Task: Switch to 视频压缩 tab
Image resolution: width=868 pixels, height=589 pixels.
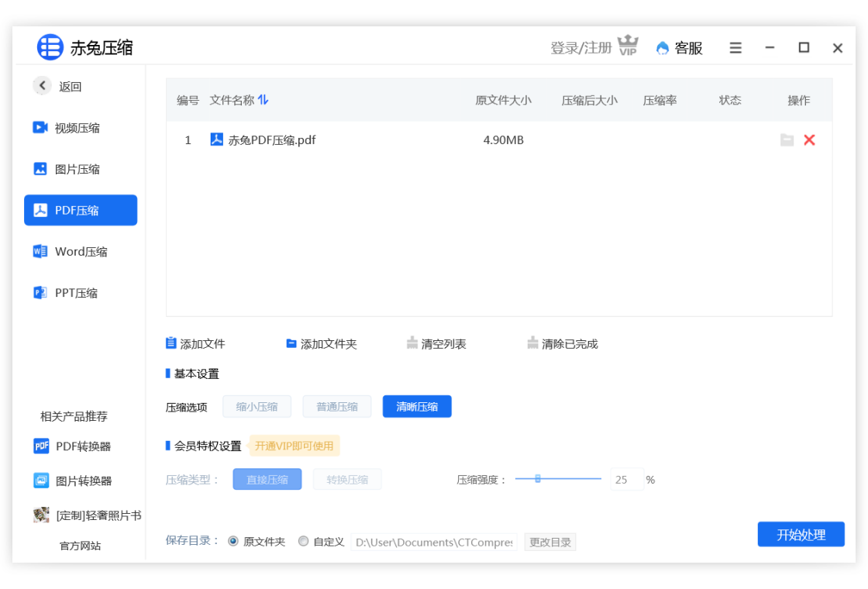Action: 81,128
